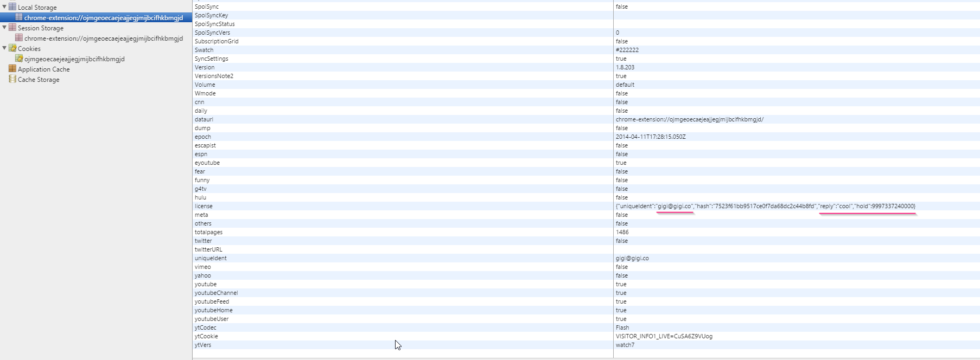Click the ytCookie value VISITOR_INFO1_LIVE
The width and height of the screenshot is (980, 360).
[x=664, y=336]
